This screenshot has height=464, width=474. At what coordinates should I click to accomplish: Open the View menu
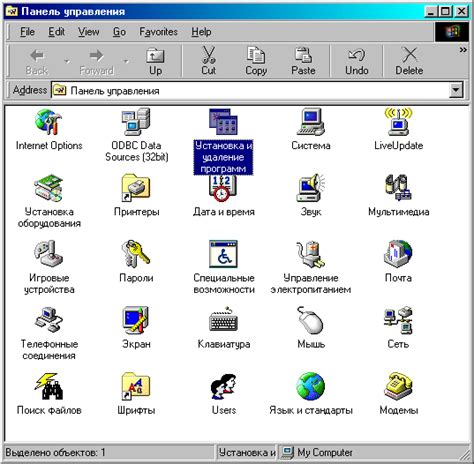(89, 32)
